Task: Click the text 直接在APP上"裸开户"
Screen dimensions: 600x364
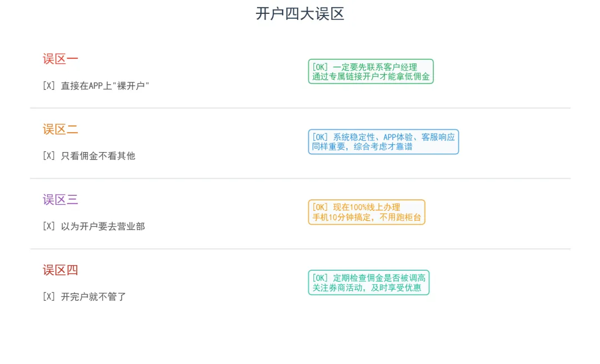Action: tap(105, 86)
